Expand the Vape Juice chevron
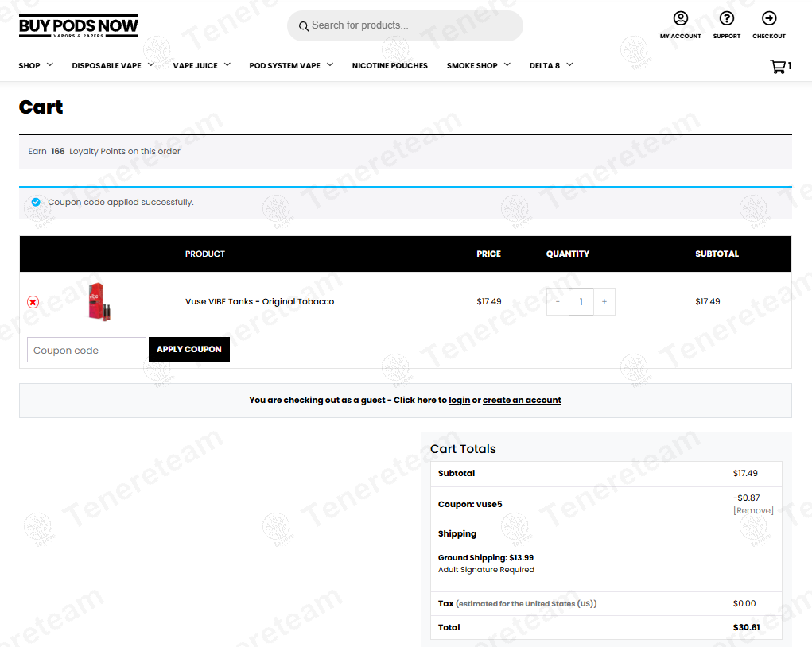 tap(227, 64)
